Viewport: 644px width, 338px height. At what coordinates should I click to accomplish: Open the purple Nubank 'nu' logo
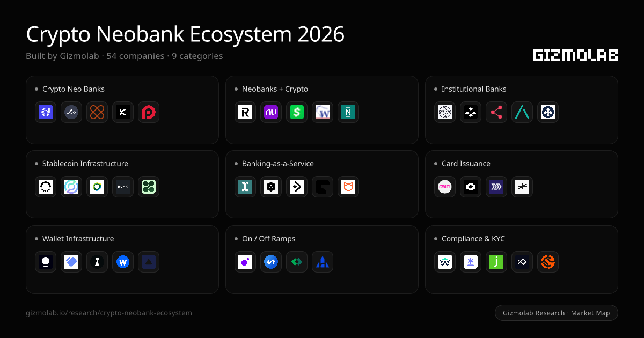coord(271,112)
